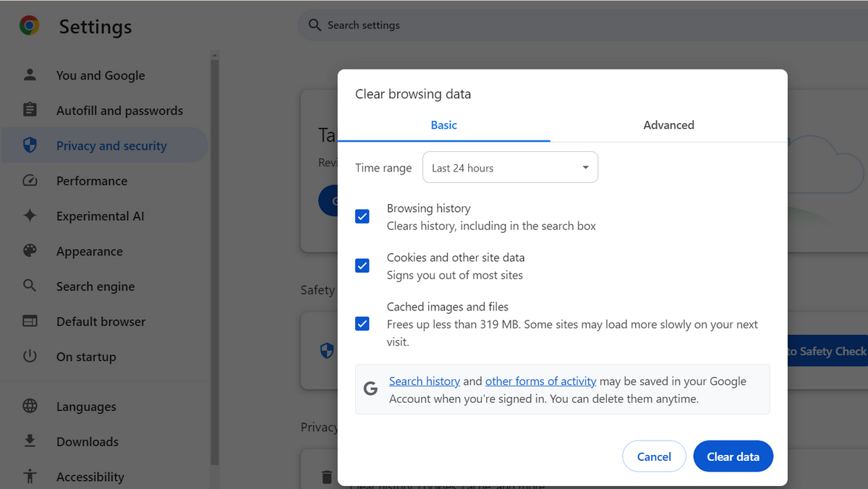Image resolution: width=868 pixels, height=489 pixels.
Task: Open the Search history link
Action: click(x=425, y=380)
